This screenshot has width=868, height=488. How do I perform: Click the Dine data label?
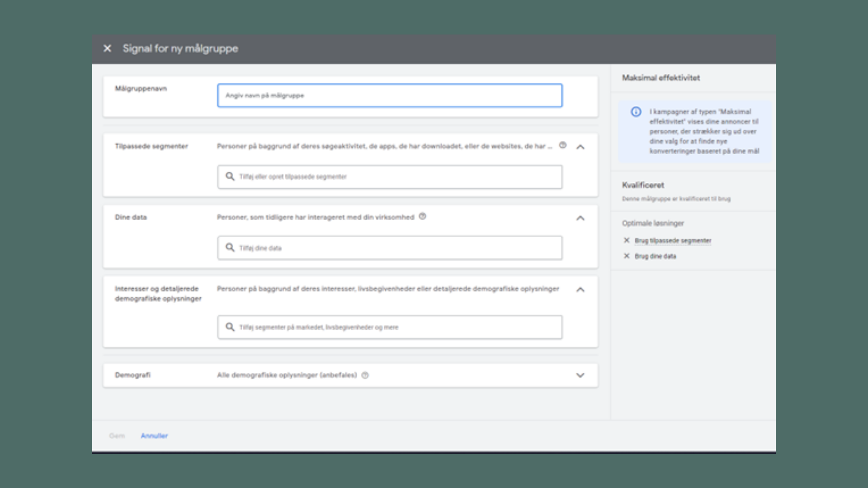(x=131, y=217)
